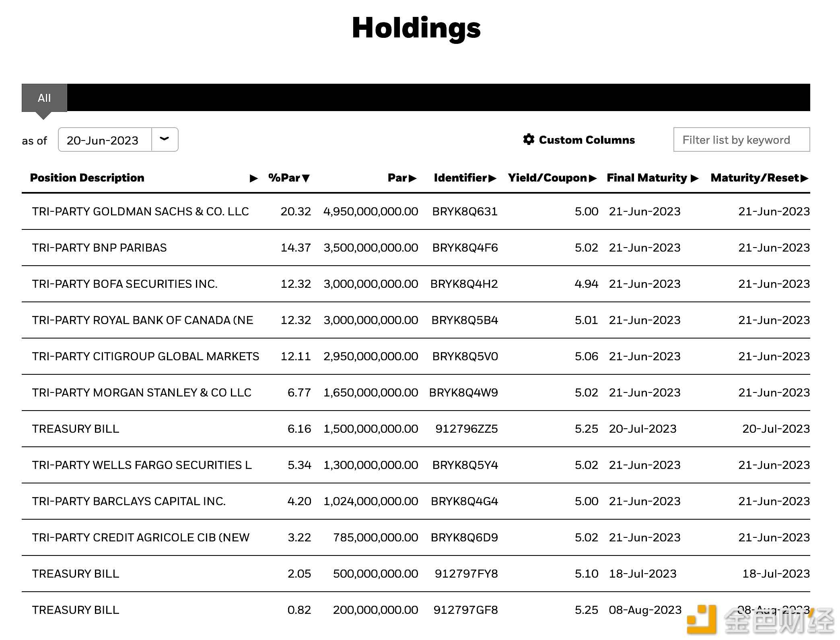This screenshot has width=840, height=640.
Task: Click the Yield/Coupon header text
Action: [548, 178]
